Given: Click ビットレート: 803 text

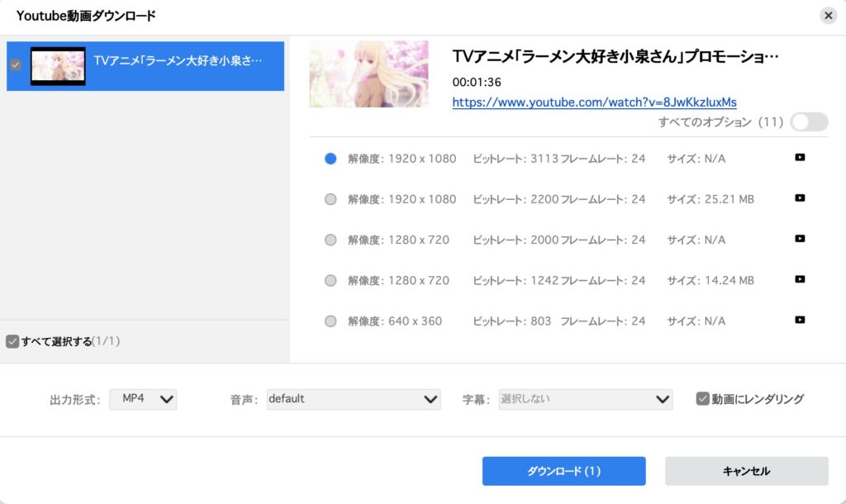Looking at the screenshot, I should (x=512, y=321).
